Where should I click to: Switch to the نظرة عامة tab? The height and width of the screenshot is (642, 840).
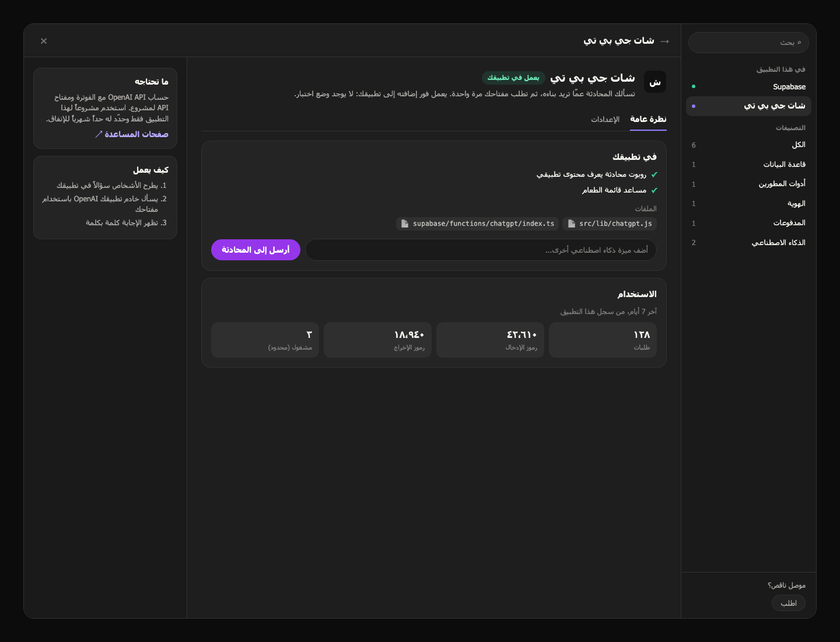pos(648,119)
